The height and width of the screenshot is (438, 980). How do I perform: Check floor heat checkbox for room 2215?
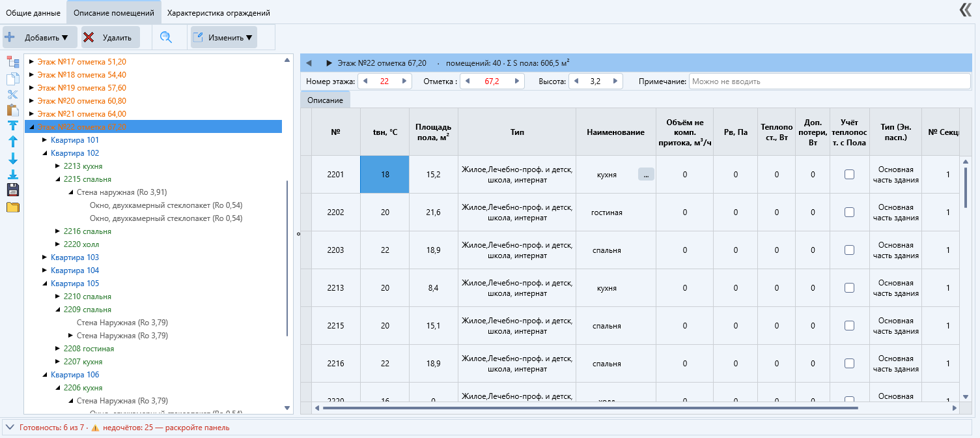(849, 325)
